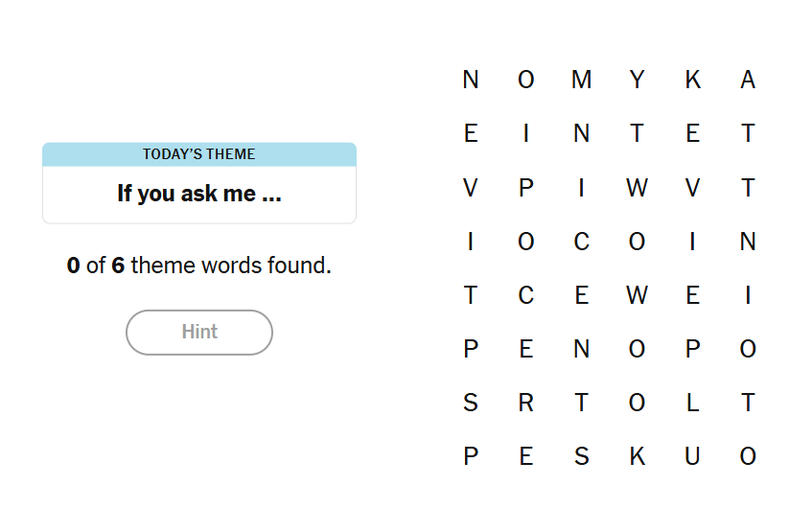Tap the S in the bottom row
The width and height of the screenshot is (812, 532).
pos(581,456)
